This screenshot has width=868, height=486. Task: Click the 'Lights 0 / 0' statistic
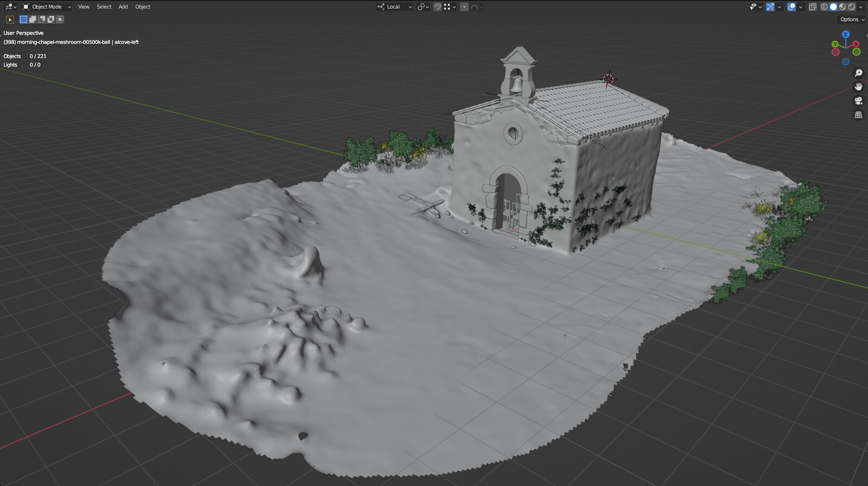[x=22, y=65]
